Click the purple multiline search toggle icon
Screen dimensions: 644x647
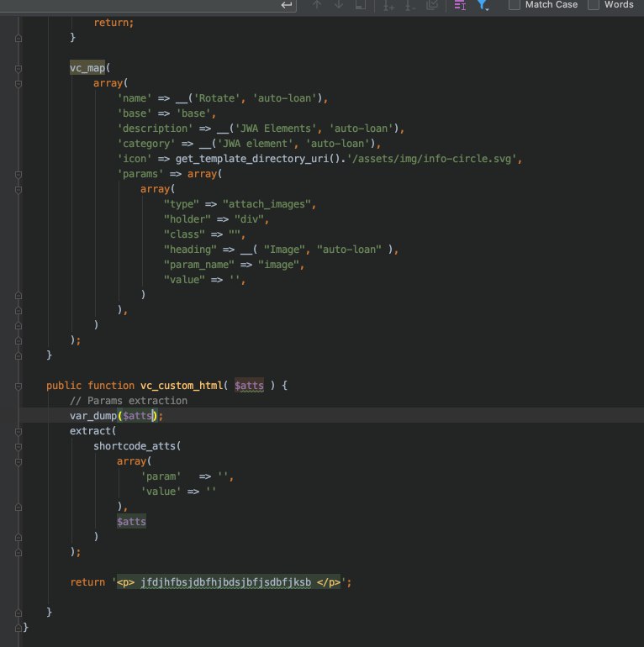click(x=460, y=5)
